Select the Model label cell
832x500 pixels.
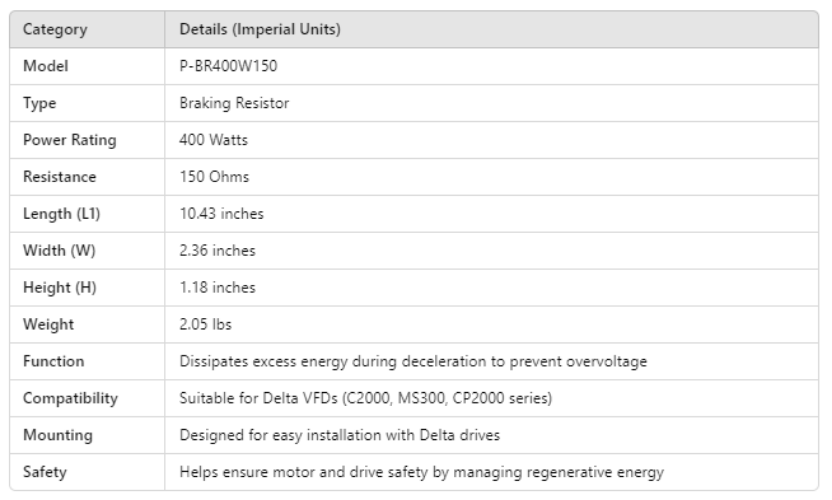(x=45, y=66)
